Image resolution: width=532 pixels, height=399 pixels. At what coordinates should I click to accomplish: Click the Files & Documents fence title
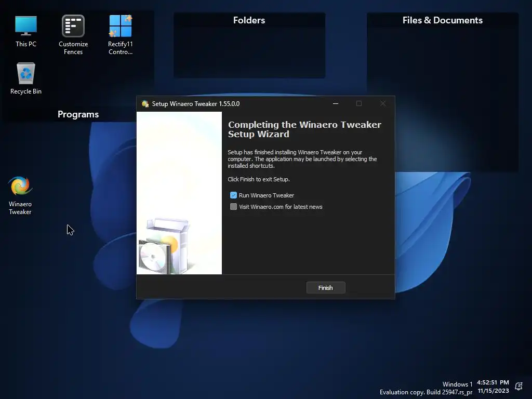pyautogui.click(x=443, y=20)
